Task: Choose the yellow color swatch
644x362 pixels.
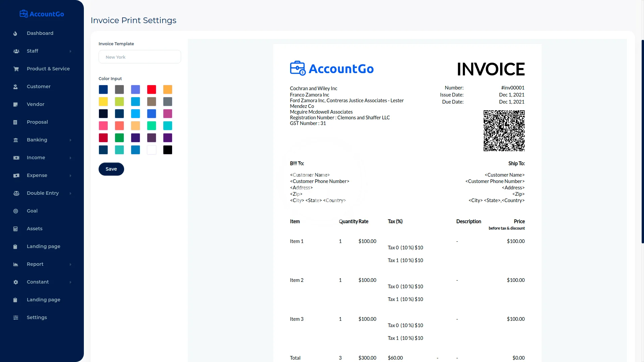Action: coord(103,102)
